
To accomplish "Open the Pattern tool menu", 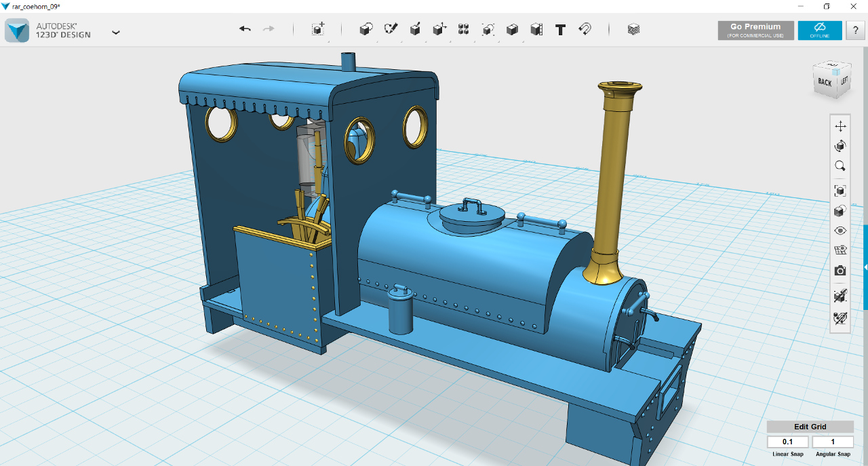I will pyautogui.click(x=464, y=29).
